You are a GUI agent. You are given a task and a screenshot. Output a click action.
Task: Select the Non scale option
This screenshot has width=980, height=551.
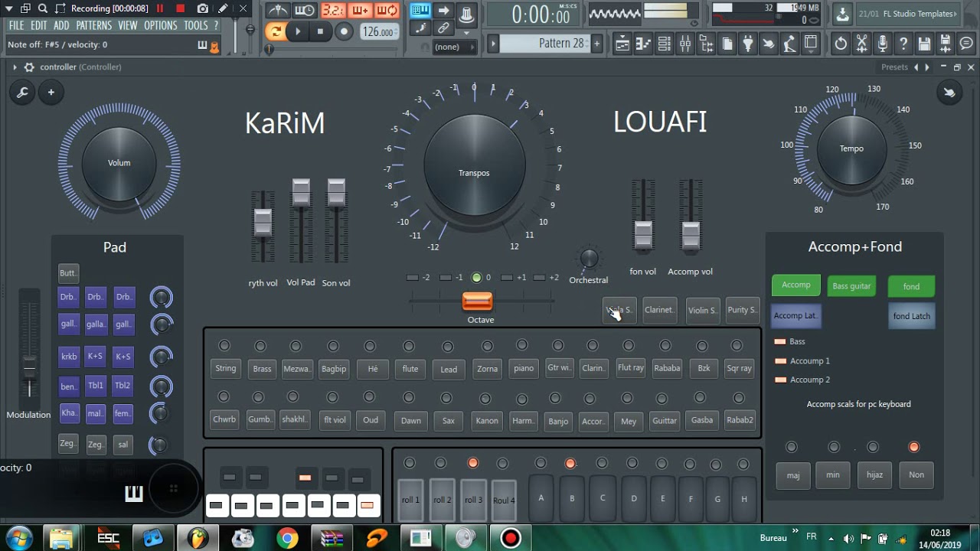click(x=916, y=475)
